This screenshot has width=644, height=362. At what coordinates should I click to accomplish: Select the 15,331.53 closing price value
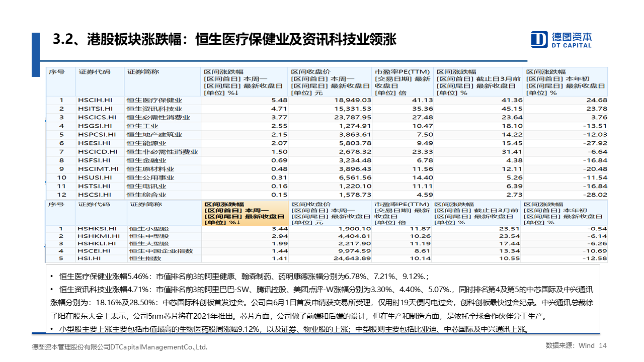352,109
